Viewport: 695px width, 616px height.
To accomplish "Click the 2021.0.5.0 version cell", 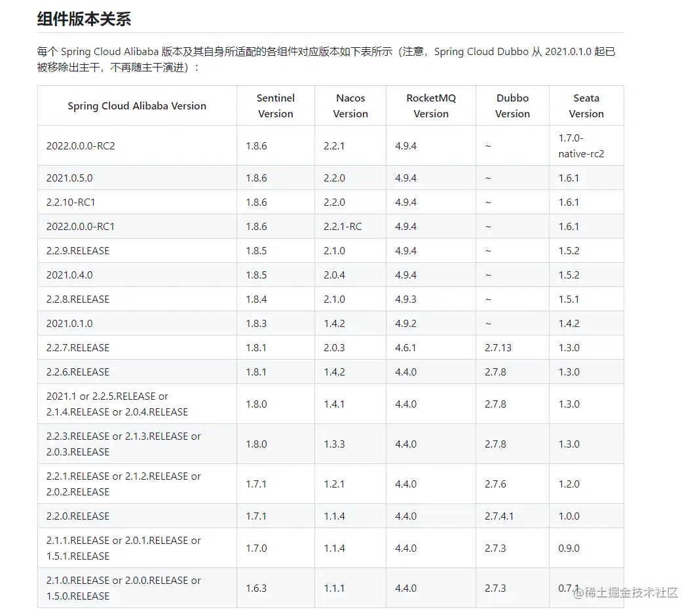I will 69,178.
